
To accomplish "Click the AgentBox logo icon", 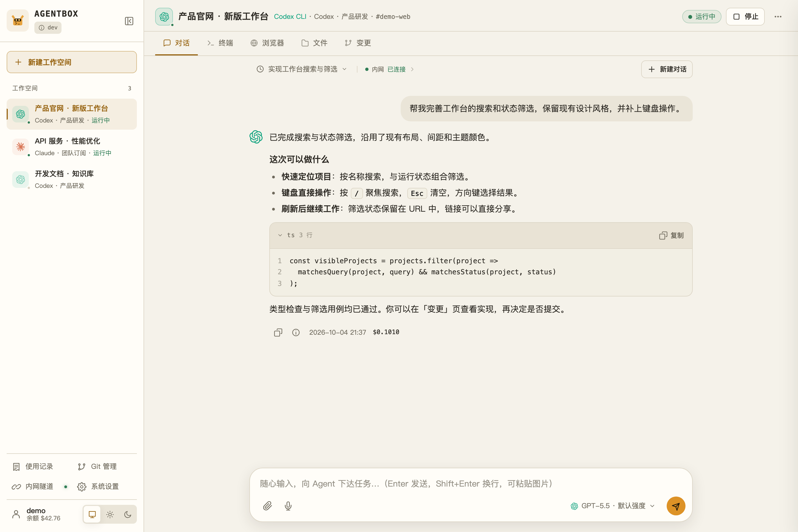I will click(18, 21).
